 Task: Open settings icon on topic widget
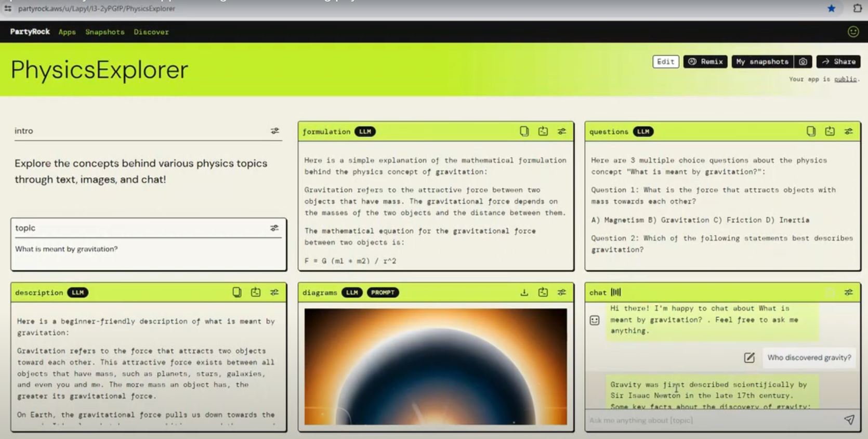coord(274,228)
